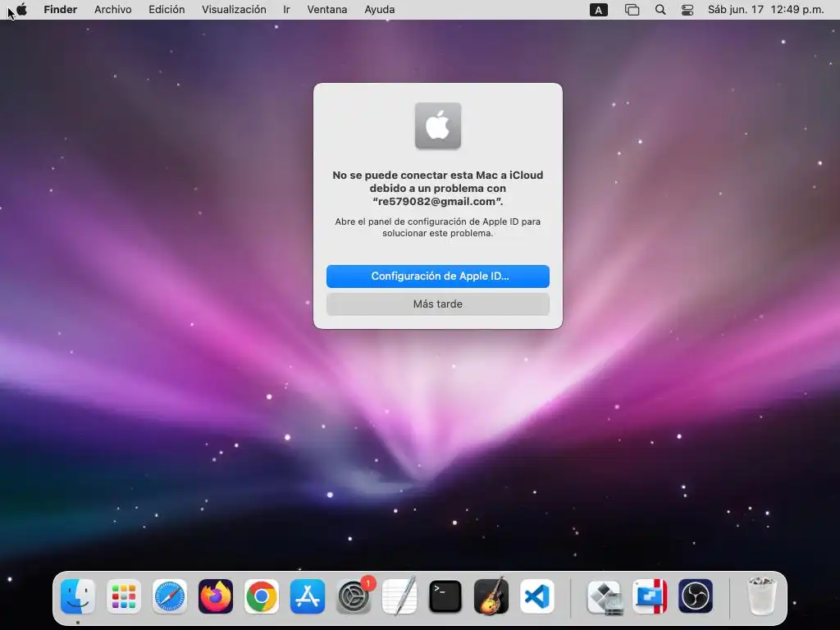Open Visual Studio Code from Dock

pyautogui.click(x=536, y=596)
